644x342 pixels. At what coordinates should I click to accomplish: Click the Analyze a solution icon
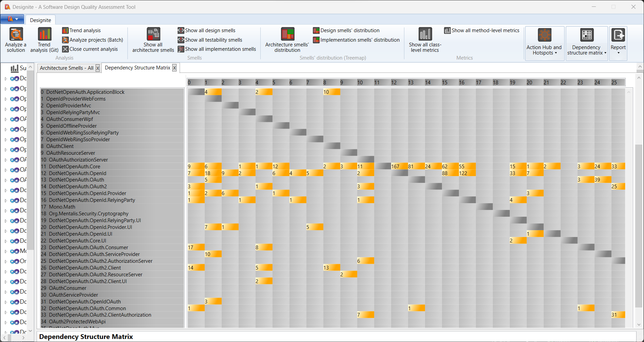16,35
